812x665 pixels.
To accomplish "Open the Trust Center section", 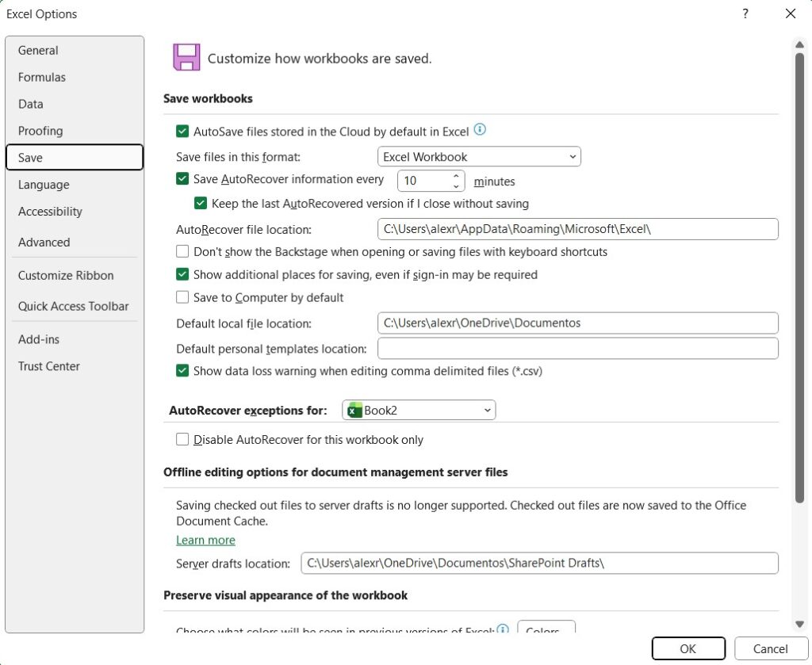I will 48,366.
